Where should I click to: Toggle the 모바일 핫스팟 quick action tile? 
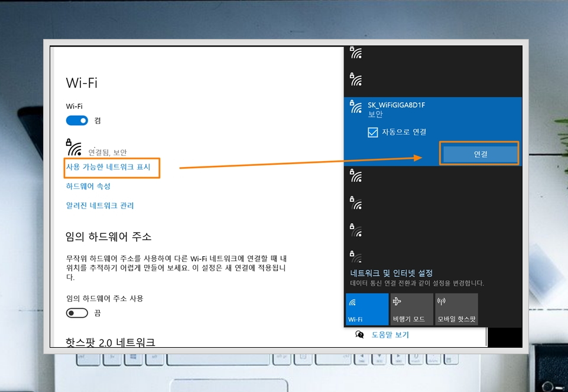(456, 309)
